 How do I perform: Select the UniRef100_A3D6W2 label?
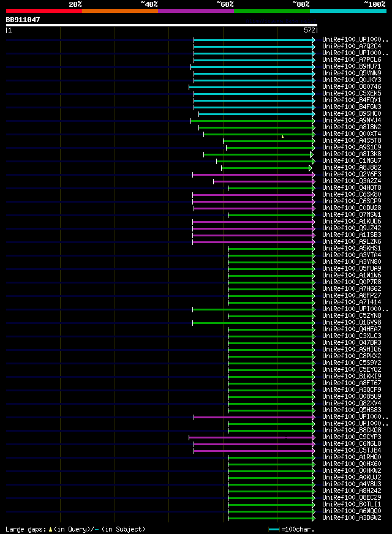[352, 518]
